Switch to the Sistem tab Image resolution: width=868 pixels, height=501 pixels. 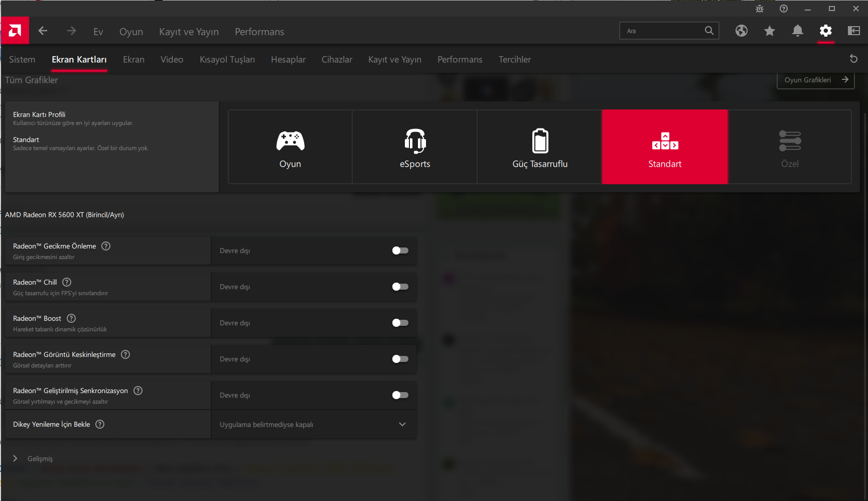click(22, 59)
